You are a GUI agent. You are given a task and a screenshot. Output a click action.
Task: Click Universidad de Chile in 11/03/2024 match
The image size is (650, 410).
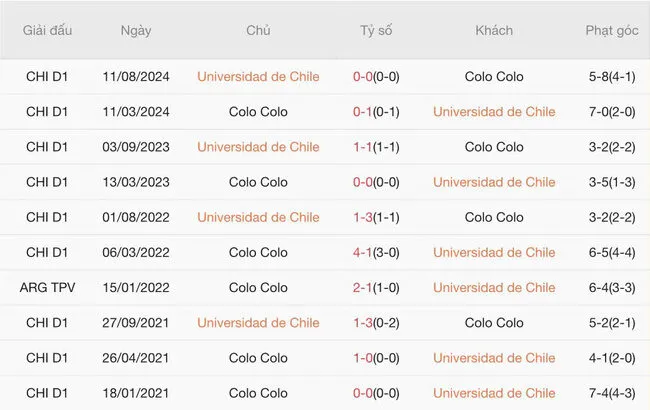[x=494, y=112]
